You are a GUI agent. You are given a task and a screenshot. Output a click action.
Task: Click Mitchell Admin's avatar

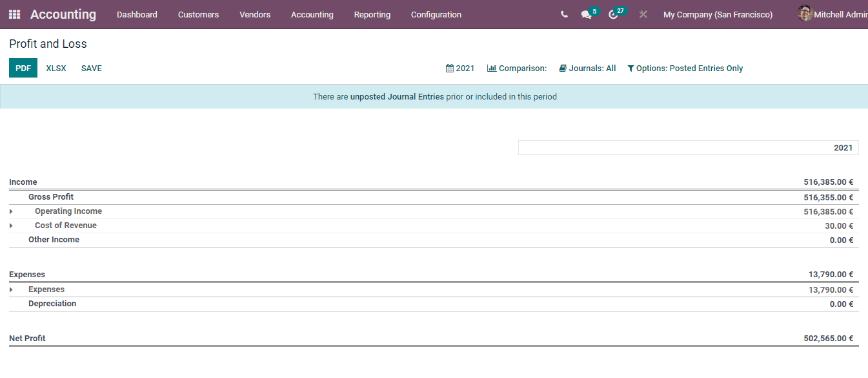[805, 14]
